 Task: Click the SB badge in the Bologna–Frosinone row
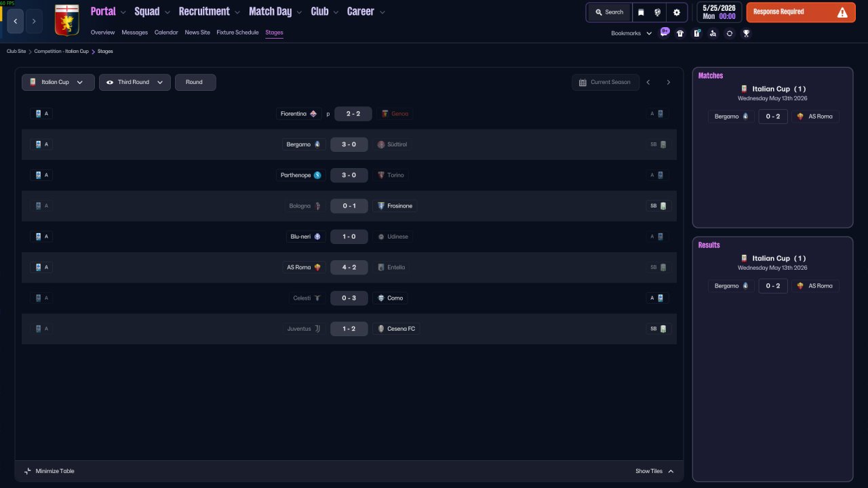(658, 206)
